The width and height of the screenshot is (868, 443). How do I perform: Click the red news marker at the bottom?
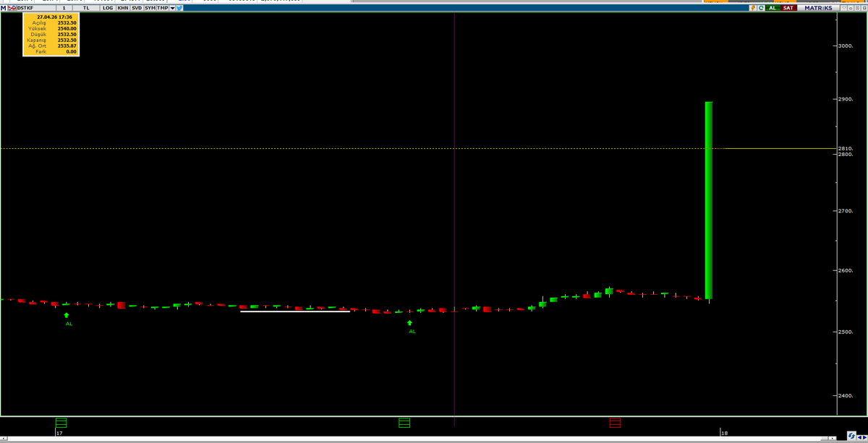click(x=615, y=422)
